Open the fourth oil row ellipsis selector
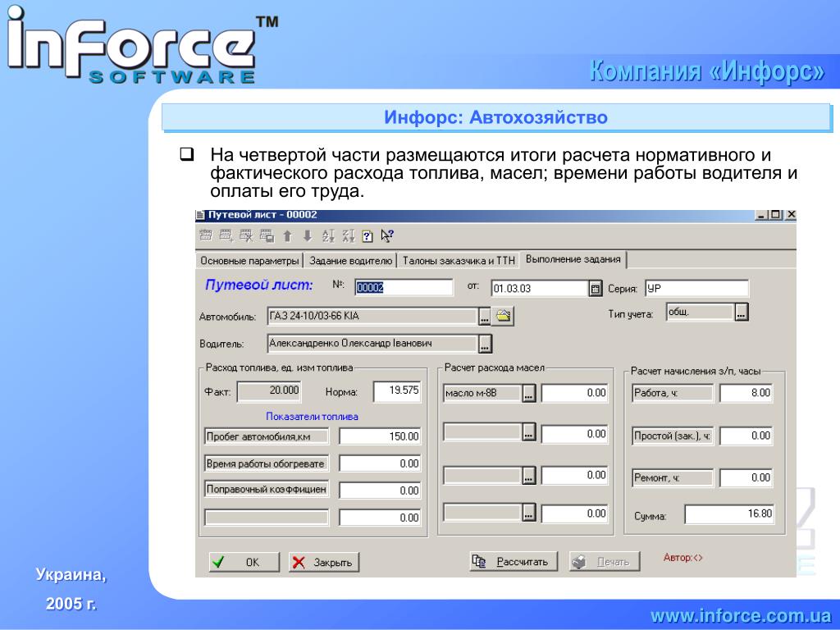The image size is (840, 630). click(x=529, y=513)
